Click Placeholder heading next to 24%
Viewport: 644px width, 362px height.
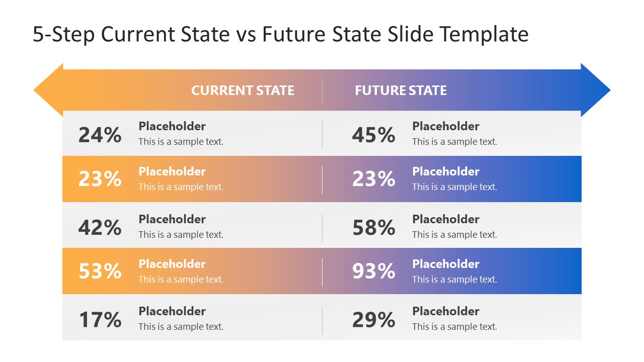pyautogui.click(x=172, y=126)
